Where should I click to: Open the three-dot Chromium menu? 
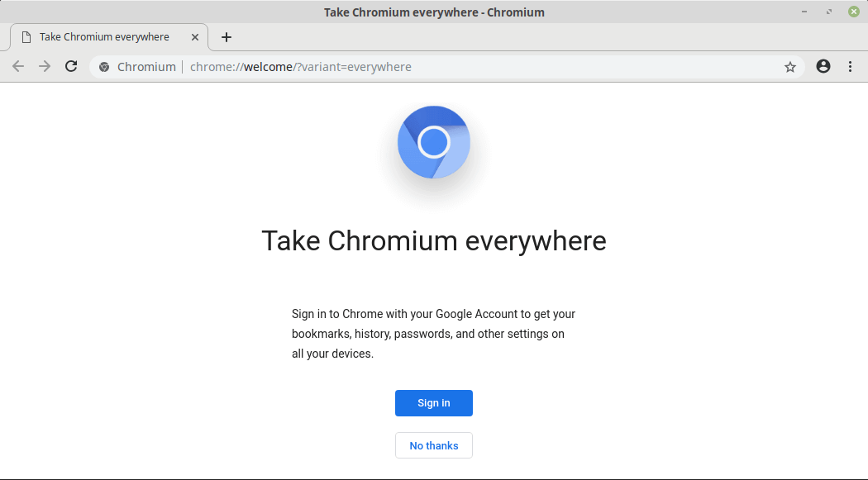coord(851,66)
